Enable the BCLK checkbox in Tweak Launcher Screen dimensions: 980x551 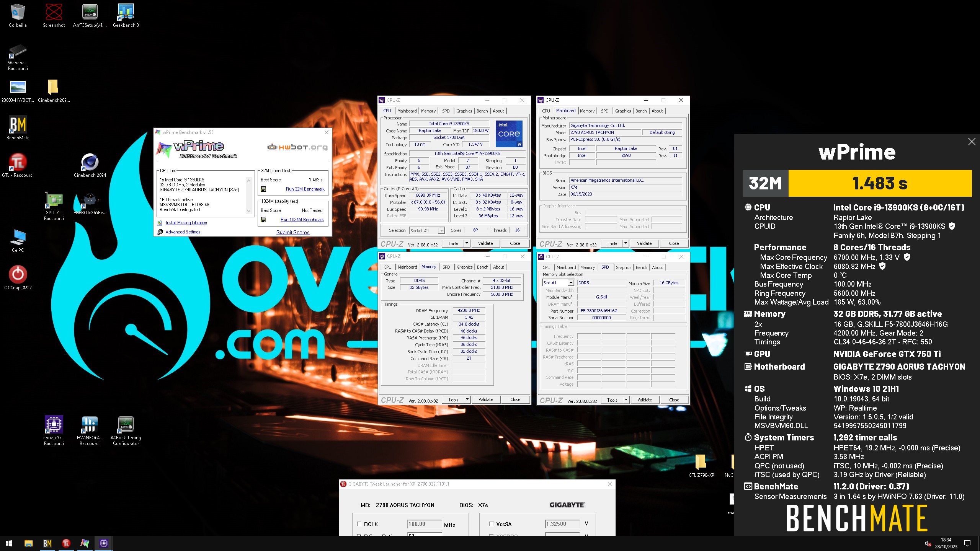pyautogui.click(x=359, y=524)
